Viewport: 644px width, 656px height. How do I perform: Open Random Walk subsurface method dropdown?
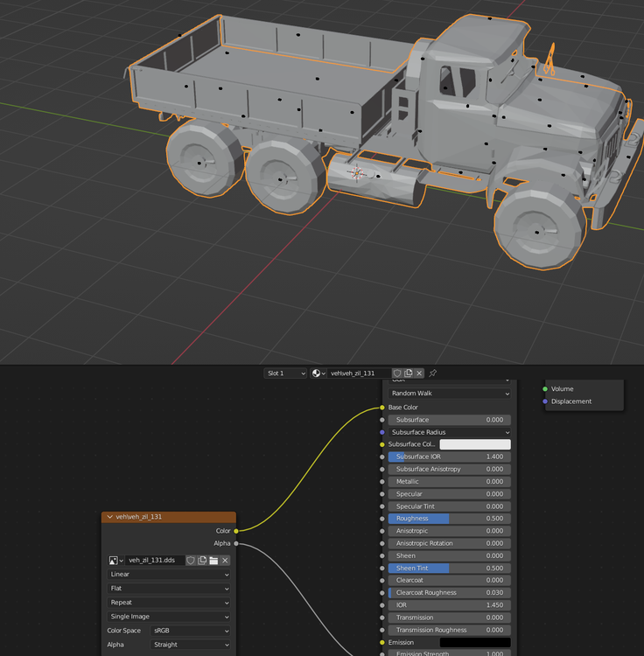tap(450, 394)
